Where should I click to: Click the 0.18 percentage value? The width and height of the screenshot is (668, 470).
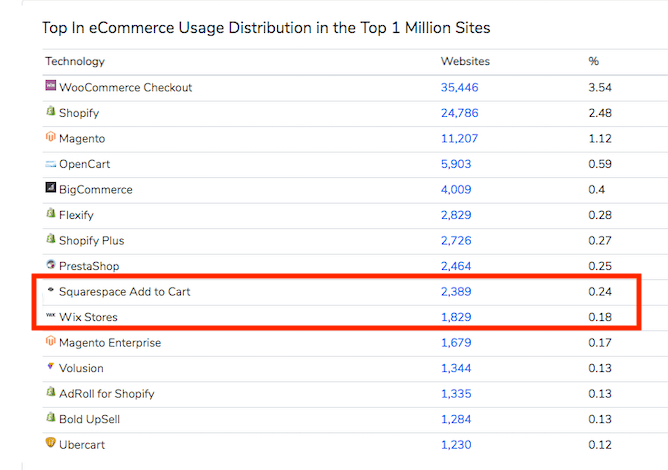point(600,317)
